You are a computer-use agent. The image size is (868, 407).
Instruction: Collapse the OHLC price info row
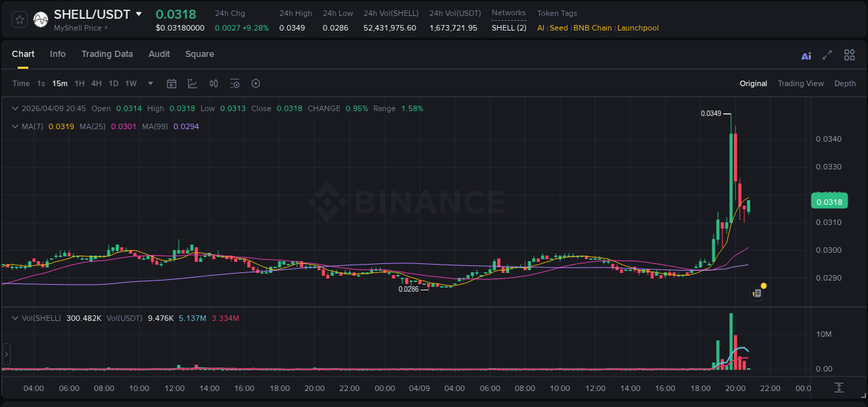coord(15,108)
